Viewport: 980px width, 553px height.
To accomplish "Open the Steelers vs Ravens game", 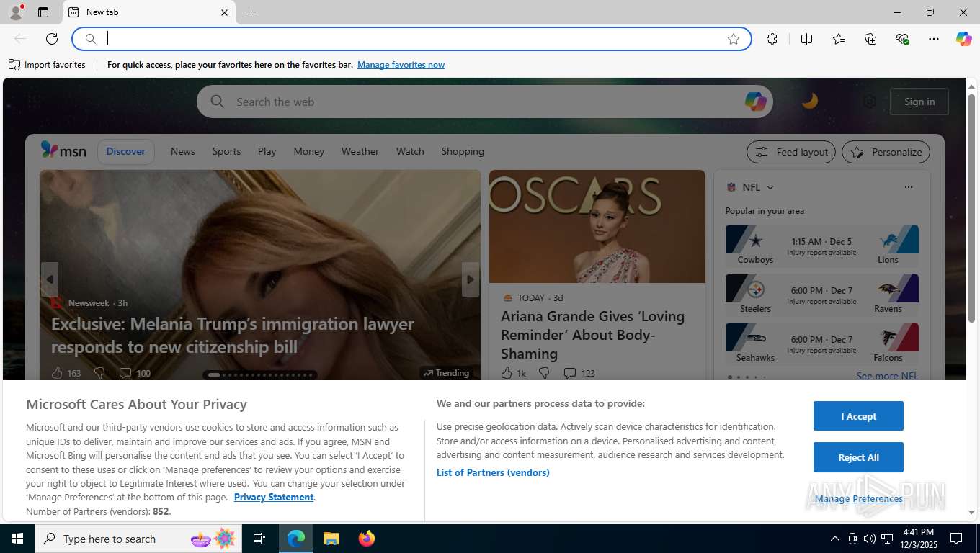I will click(x=822, y=295).
